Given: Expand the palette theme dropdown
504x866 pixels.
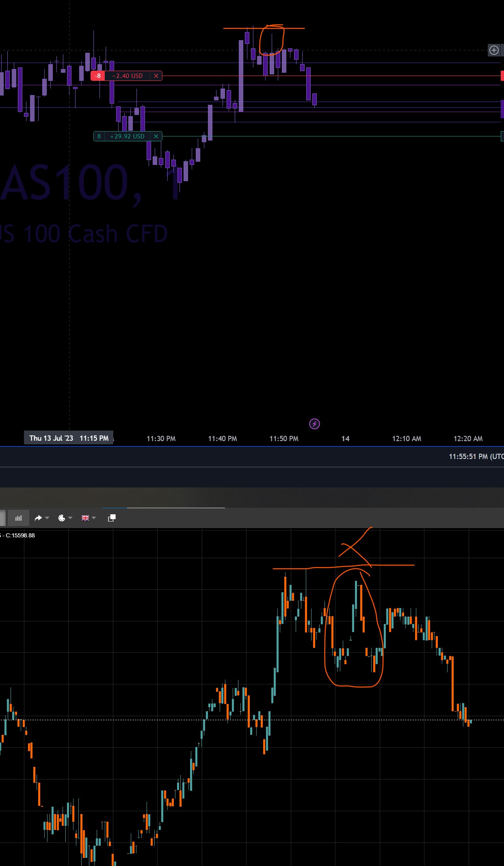Looking at the screenshot, I should (70, 518).
